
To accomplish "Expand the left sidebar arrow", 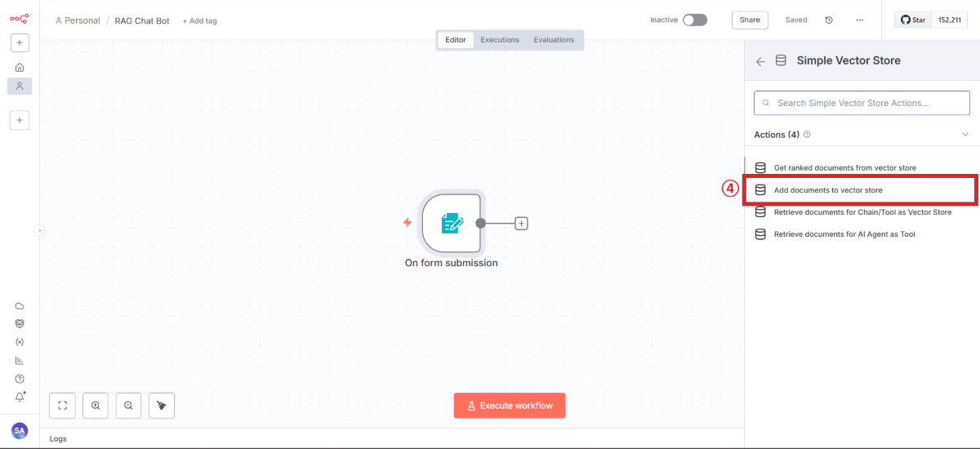I will click(x=39, y=231).
